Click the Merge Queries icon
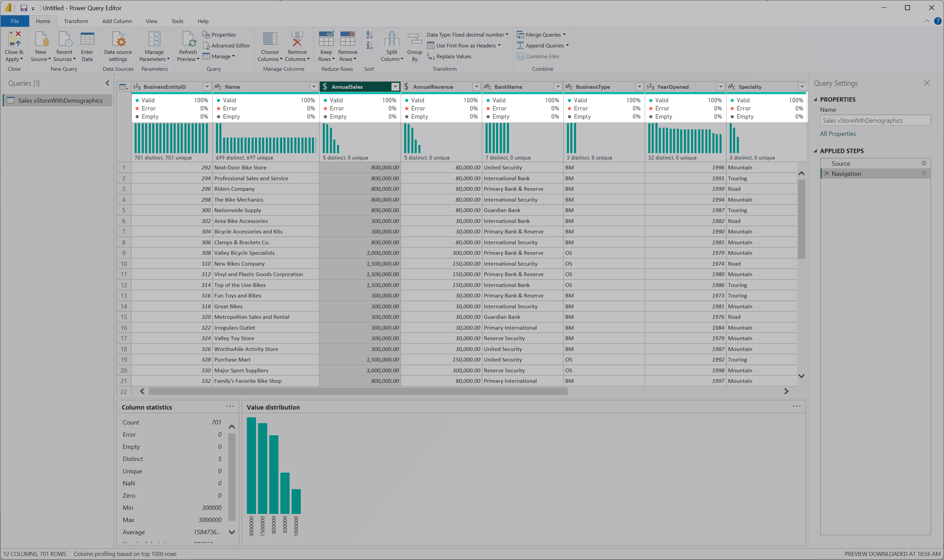The height and width of the screenshot is (560, 944). coord(521,34)
